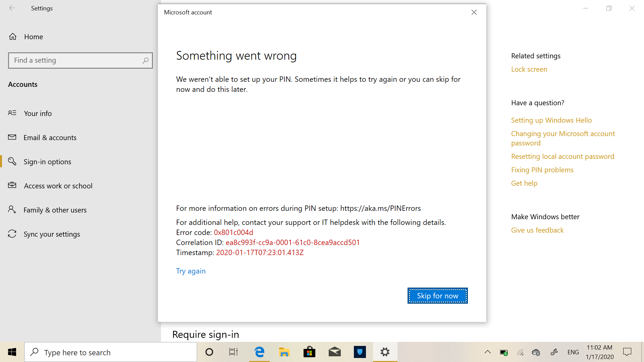The width and height of the screenshot is (644, 362).
Task: Click the Access work or school briefcase icon
Action: [12, 185]
